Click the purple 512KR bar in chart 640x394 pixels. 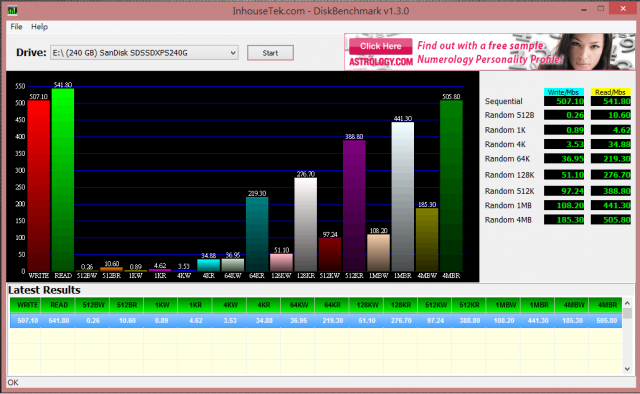tap(354, 206)
